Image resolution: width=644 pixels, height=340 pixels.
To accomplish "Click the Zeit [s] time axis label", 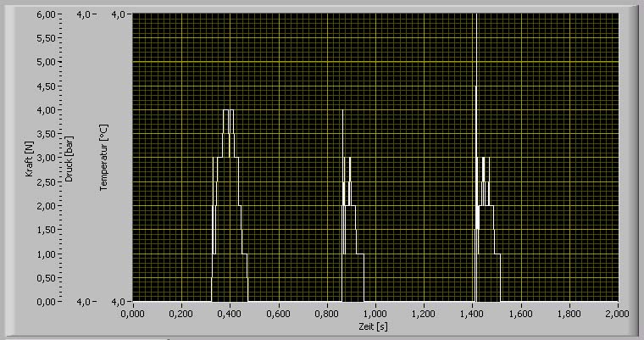I will tap(373, 326).
